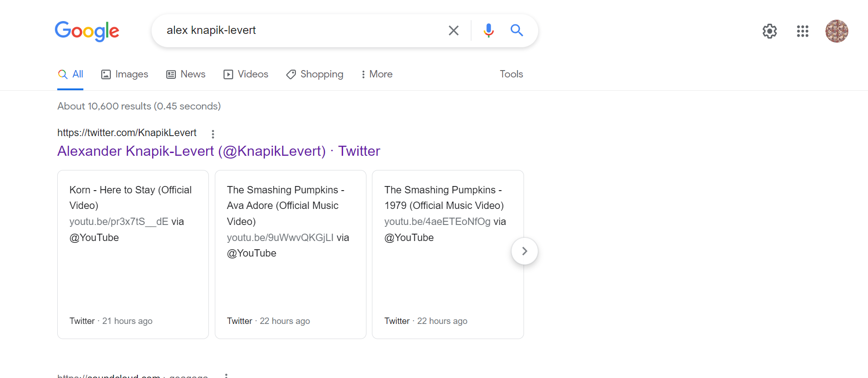The height and width of the screenshot is (378, 868).
Task: Switch to the Images tab
Action: (x=125, y=74)
